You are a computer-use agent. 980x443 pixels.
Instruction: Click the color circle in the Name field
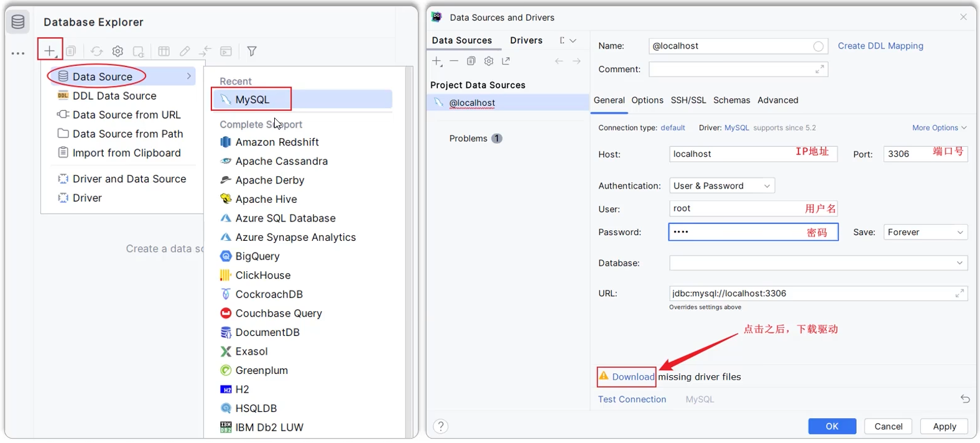818,47
